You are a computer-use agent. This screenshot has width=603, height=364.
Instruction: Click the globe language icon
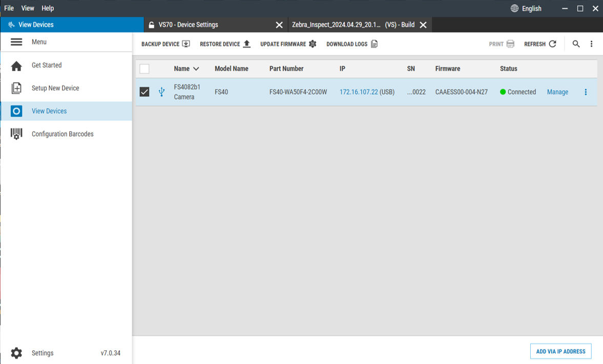tap(514, 8)
